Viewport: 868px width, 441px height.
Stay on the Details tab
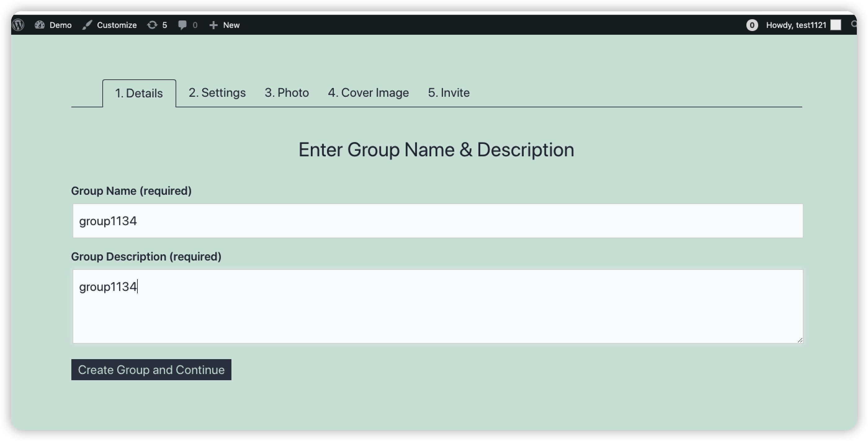click(139, 93)
